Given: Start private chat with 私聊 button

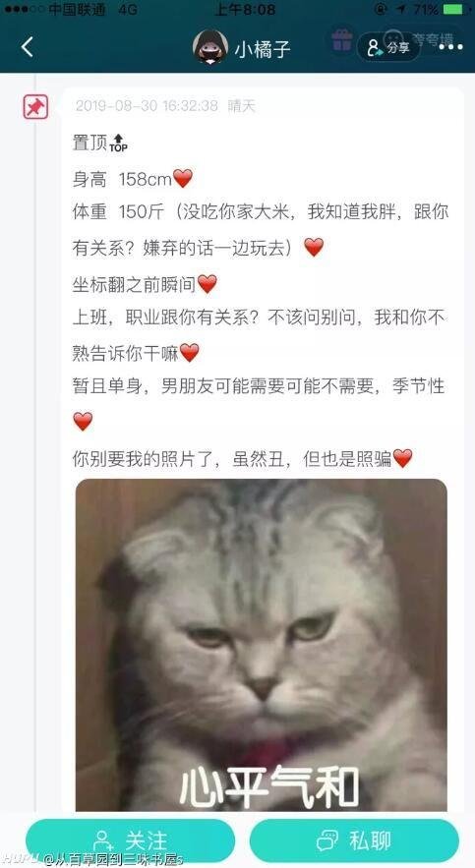Looking at the screenshot, I should tap(354, 840).
